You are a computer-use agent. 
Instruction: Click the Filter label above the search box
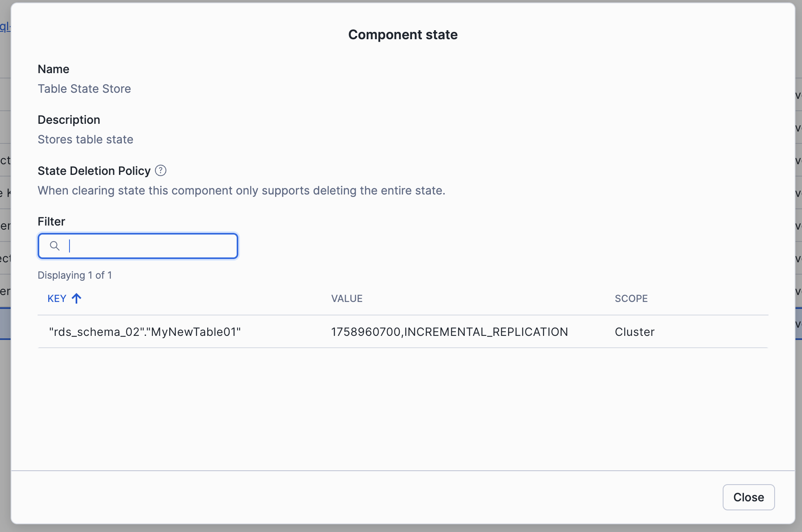point(51,221)
